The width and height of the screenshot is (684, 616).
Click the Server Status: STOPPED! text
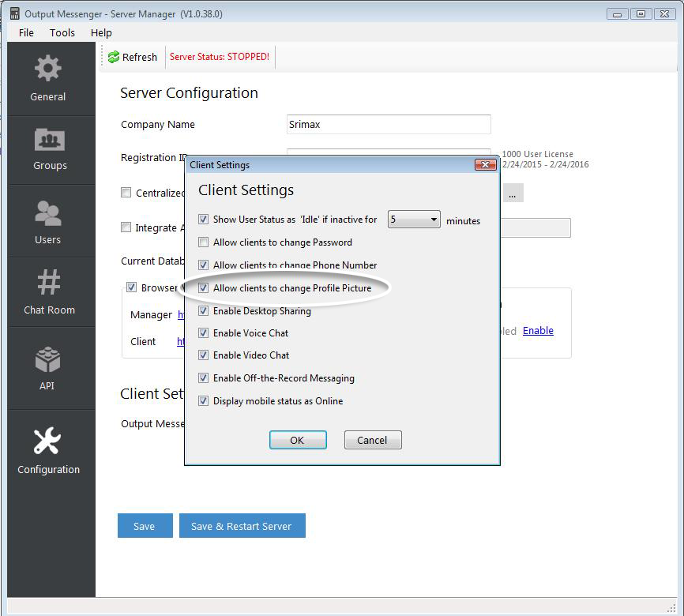click(220, 57)
